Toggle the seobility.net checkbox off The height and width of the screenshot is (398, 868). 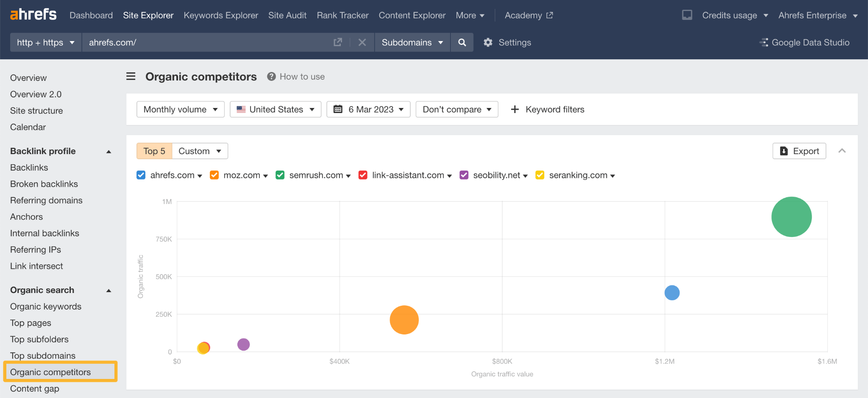tap(464, 175)
